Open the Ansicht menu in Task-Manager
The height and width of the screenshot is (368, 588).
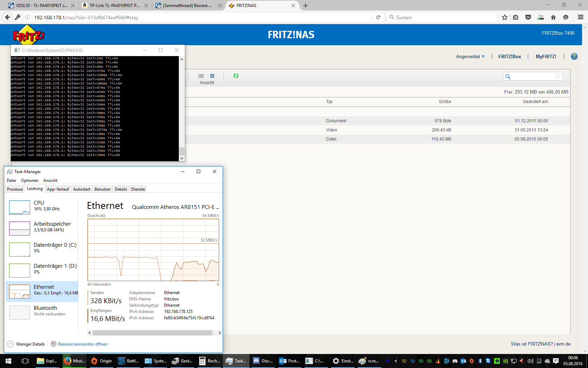click(50, 180)
